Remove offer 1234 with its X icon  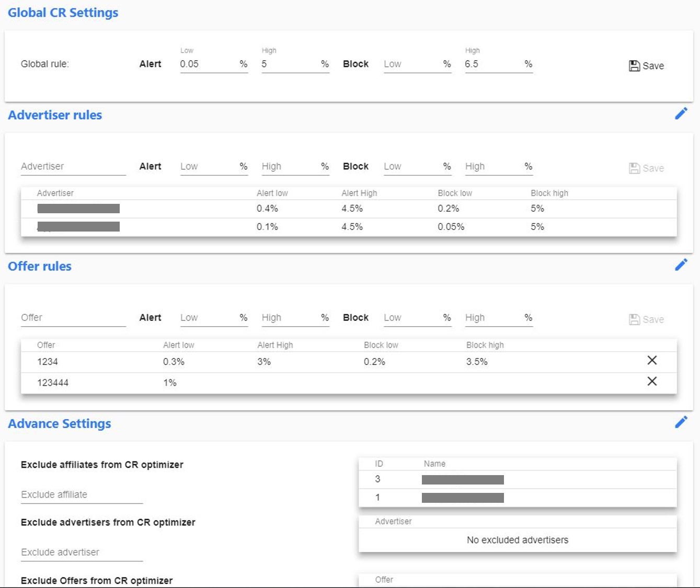(x=652, y=360)
